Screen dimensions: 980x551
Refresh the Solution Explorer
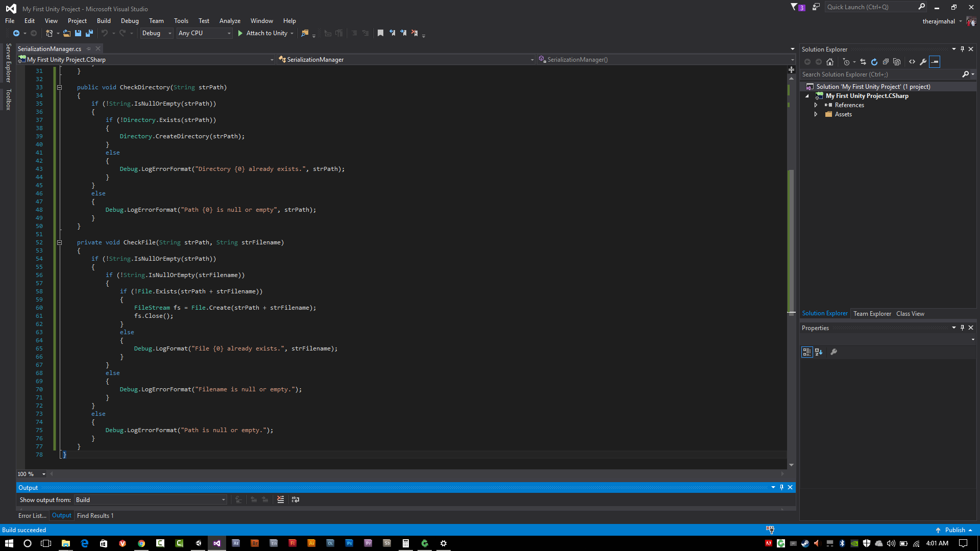874,62
